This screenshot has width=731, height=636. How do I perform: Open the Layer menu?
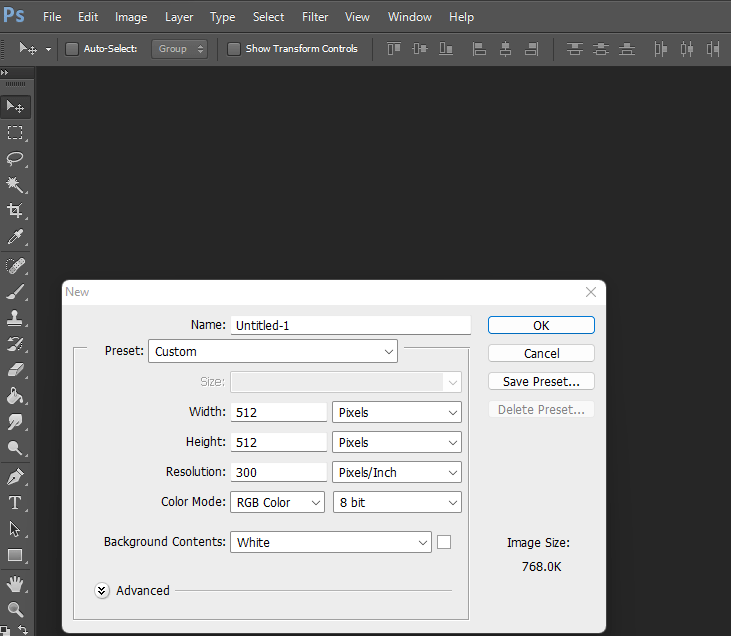coord(179,17)
